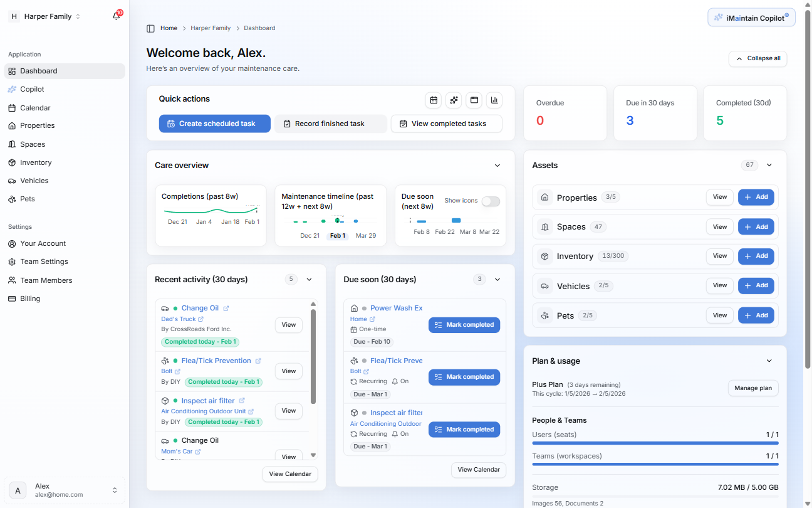Open Vehicles in the sidebar

[34, 181]
